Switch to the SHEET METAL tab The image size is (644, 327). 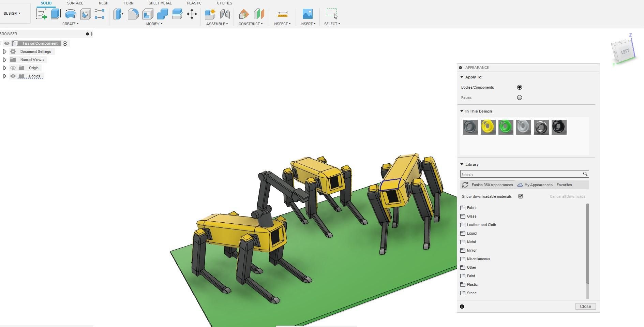[x=160, y=3]
